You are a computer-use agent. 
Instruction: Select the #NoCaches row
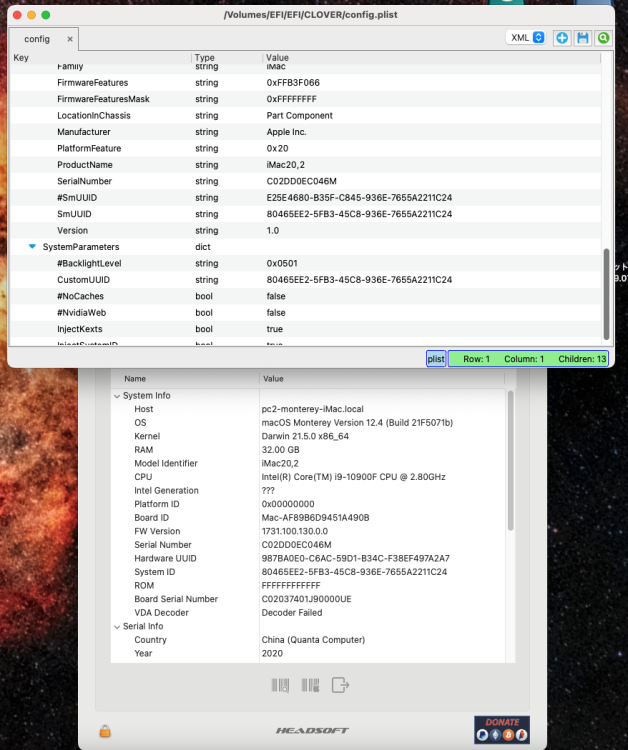click(306, 296)
